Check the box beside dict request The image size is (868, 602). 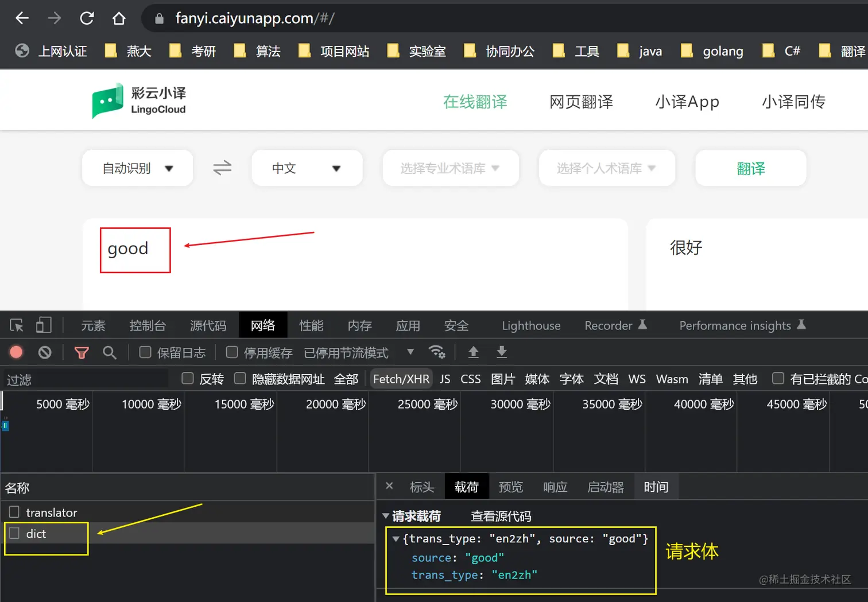pos(14,533)
